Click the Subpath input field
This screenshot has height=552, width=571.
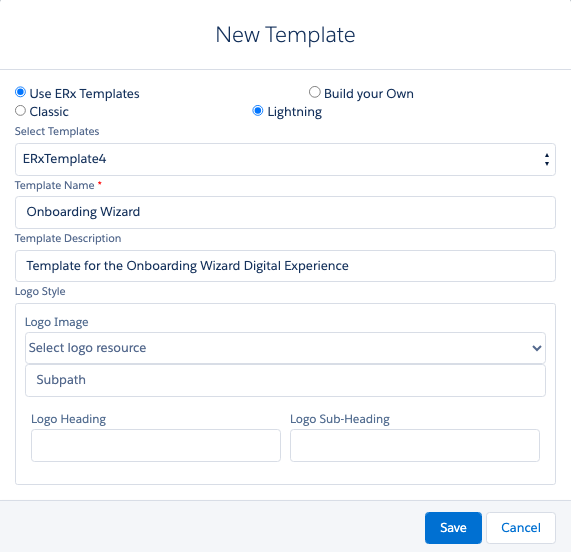click(285, 380)
